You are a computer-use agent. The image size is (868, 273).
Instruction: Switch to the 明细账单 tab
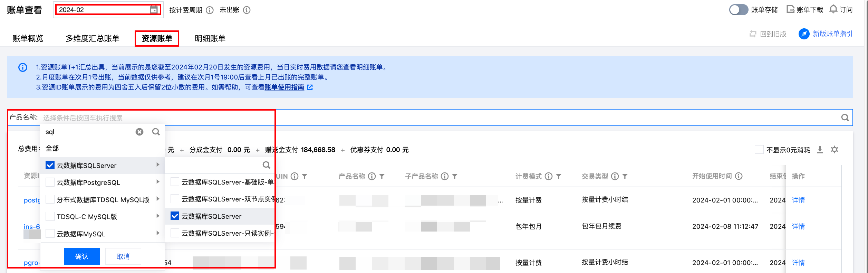pos(210,38)
